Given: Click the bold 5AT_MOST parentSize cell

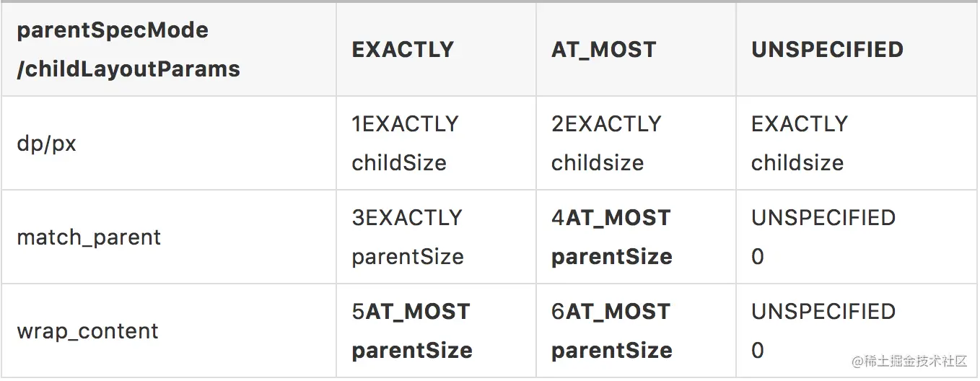Looking at the screenshot, I should (411, 330).
